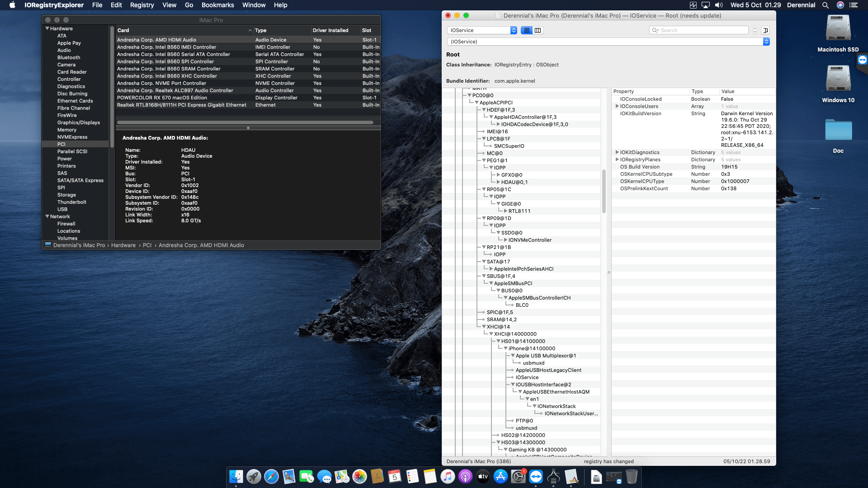The height and width of the screenshot is (488, 868).
Task: Open the search magnifier menu in IORegistryExplorer
Action: pyautogui.click(x=656, y=30)
